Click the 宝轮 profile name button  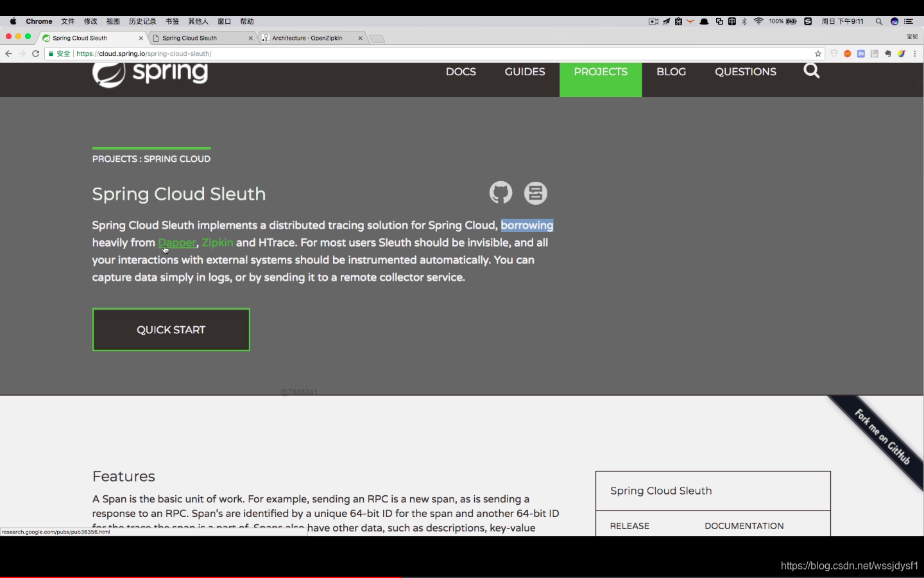point(912,37)
